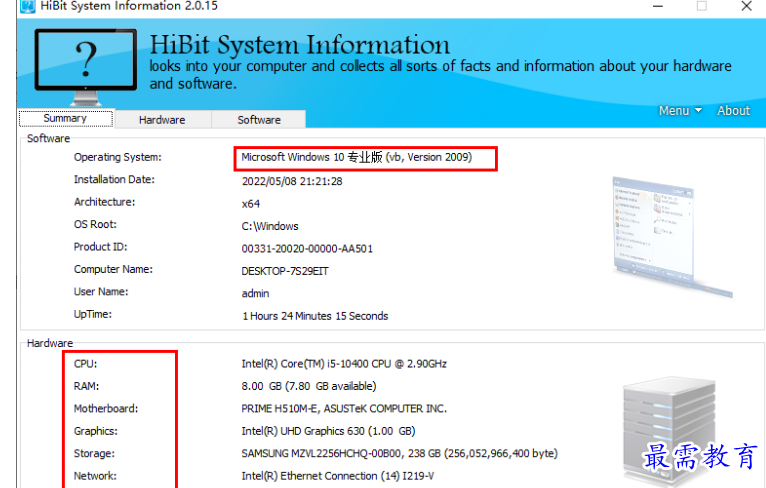Select uptime value 1 Hours 24 Minutes
The width and height of the screenshot is (766, 488).
coord(315,316)
